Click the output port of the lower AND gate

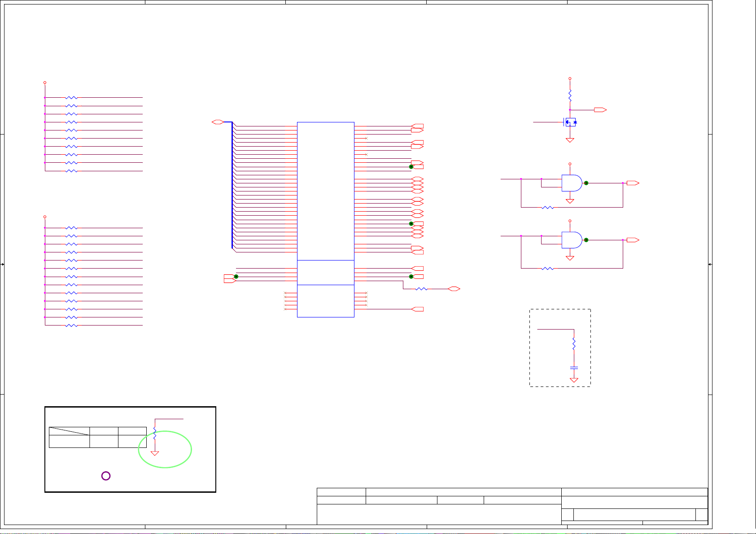click(633, 240)
